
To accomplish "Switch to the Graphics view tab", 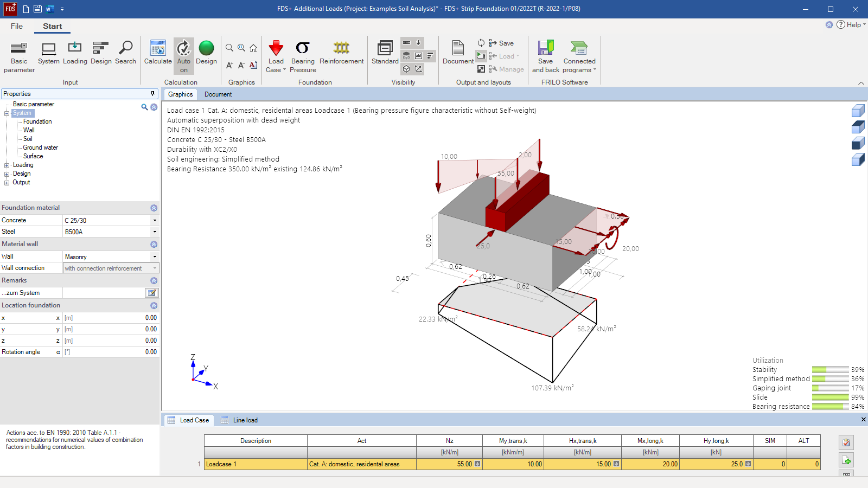I will 181,94.
